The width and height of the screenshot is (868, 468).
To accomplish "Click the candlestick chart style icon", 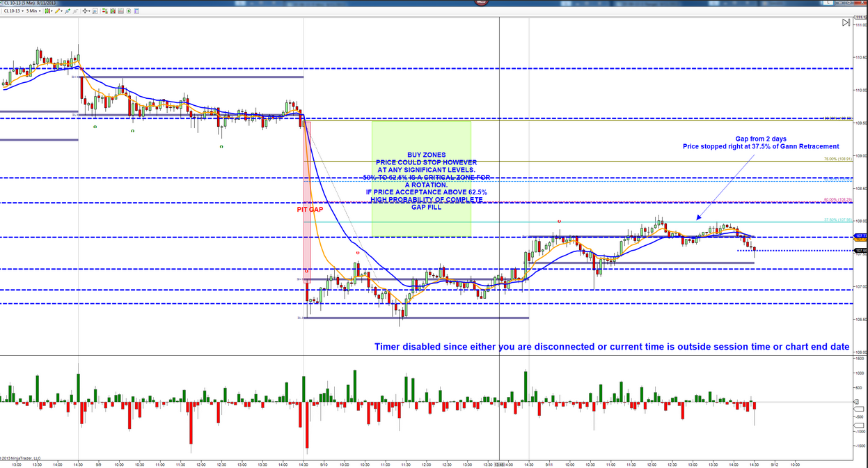I will point(47,11).
